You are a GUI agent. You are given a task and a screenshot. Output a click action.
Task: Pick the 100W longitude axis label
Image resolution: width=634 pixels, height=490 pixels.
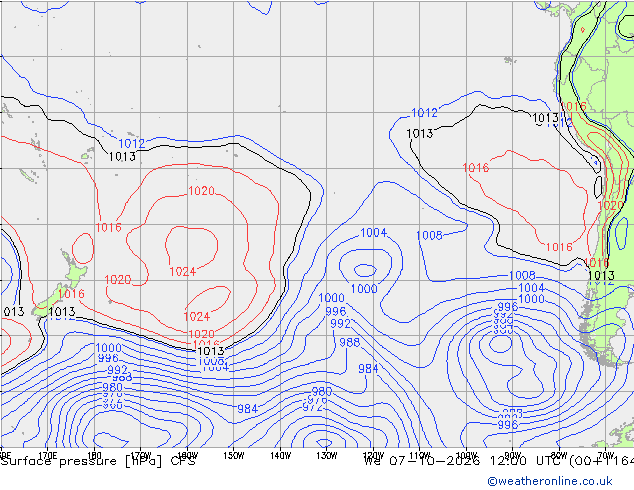[x=467, y=455]
